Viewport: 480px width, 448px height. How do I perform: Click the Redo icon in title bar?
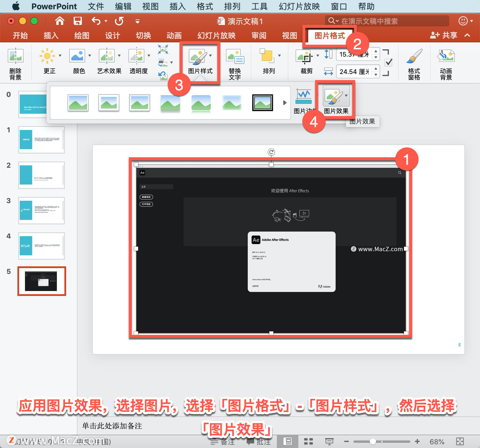[x=119, y=21]
